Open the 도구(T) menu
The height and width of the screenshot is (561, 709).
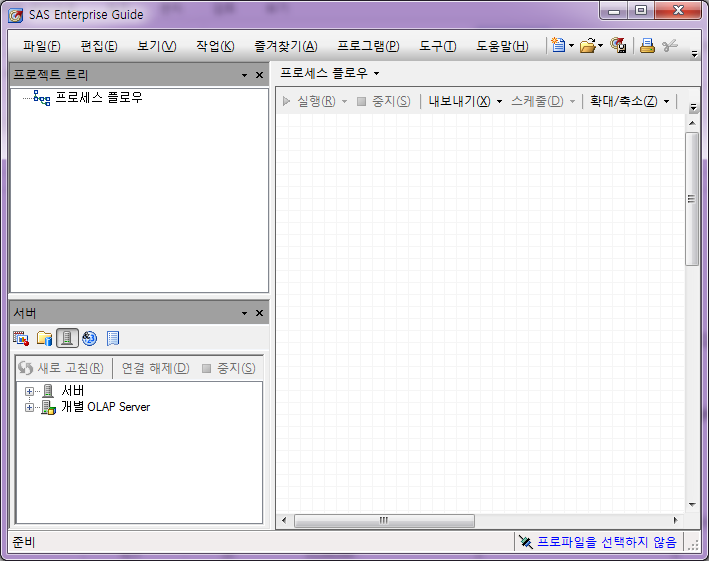437,46
